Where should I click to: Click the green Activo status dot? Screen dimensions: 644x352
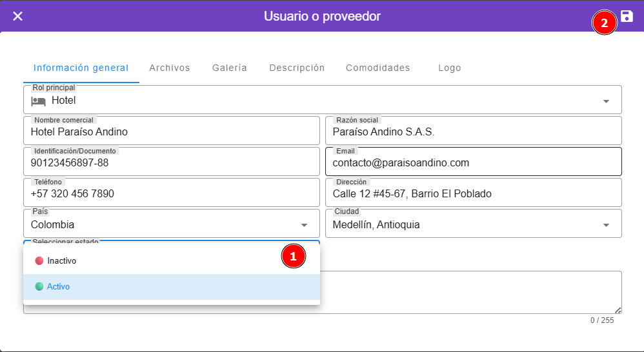coord(39,286)
